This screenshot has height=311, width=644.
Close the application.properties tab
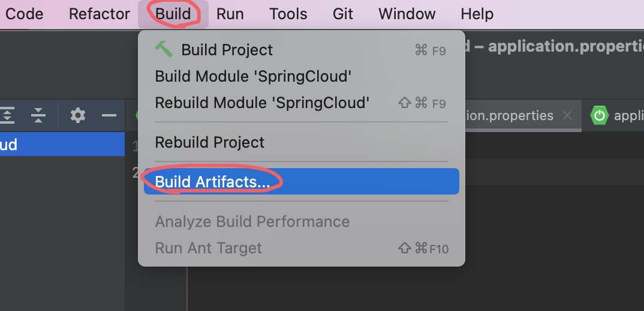point(567,116)
